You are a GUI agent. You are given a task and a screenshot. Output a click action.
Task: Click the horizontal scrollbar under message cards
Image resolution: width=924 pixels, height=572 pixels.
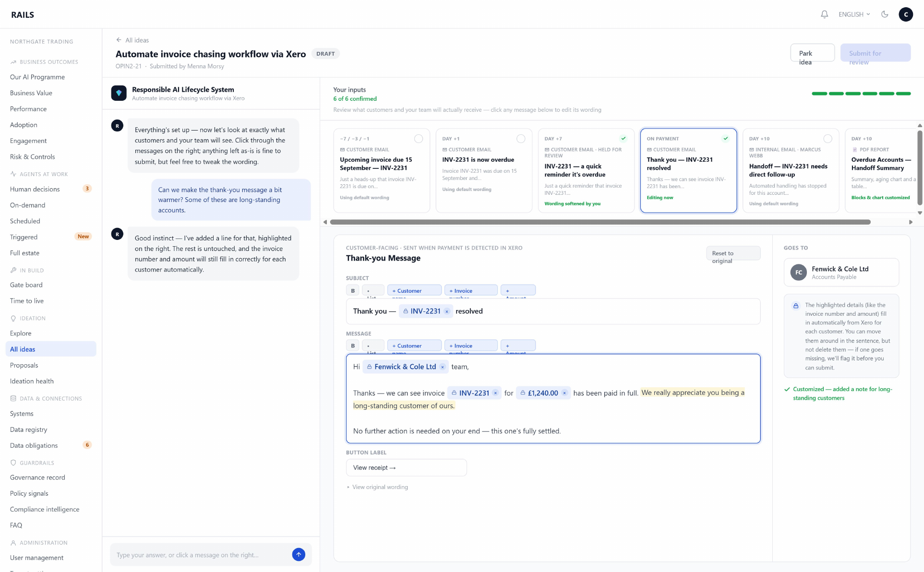(600, 222)
